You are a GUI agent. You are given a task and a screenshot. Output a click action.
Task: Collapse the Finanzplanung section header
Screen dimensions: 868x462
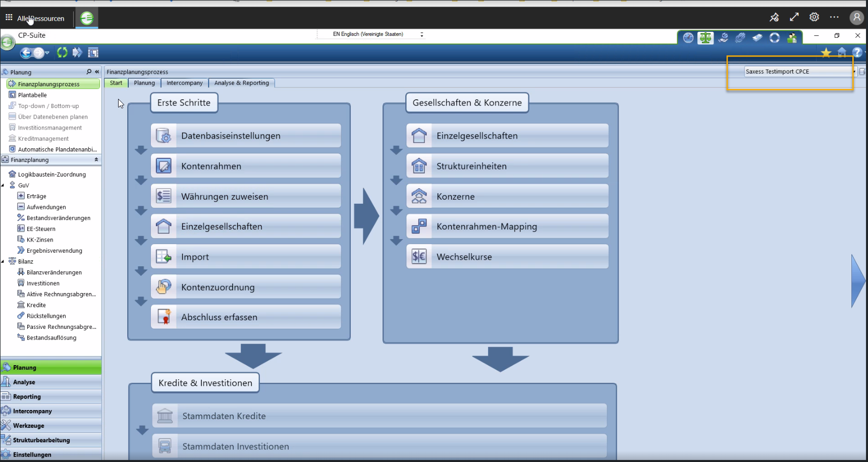(x=96, y=160)
